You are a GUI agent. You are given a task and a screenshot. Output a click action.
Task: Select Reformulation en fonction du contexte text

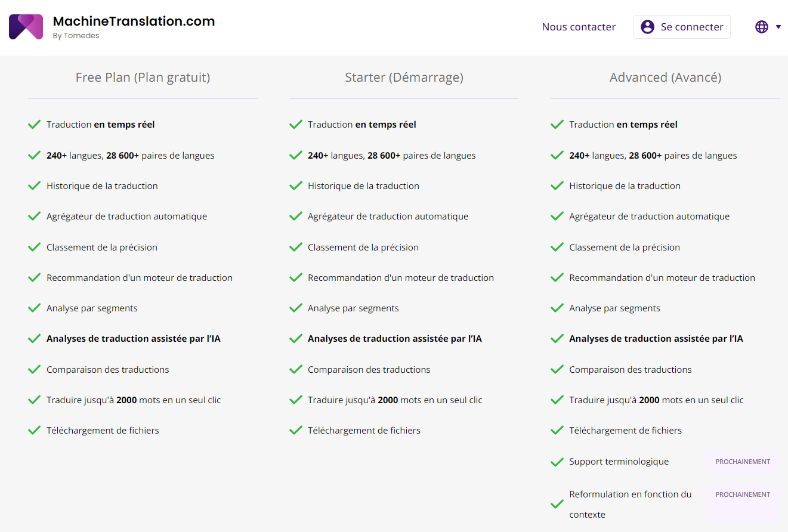(631, 505)
